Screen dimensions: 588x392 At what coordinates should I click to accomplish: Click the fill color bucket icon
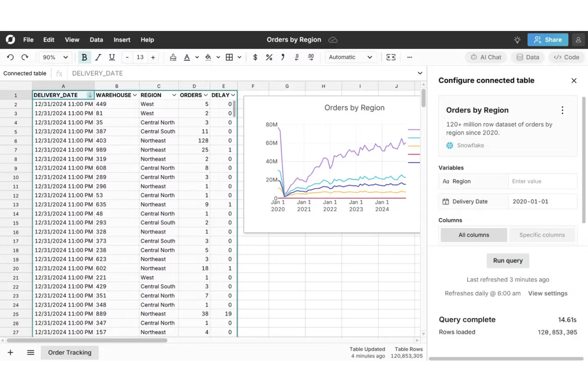208,57
